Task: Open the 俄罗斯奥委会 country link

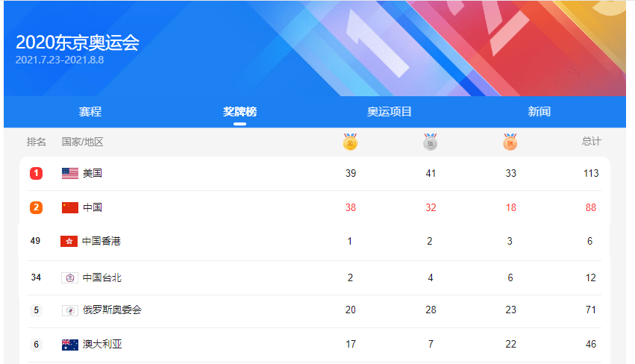Action: point(112,310)
